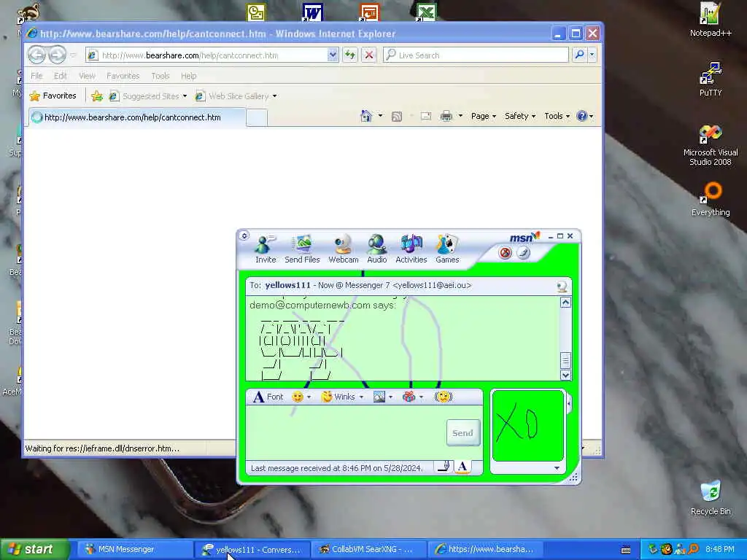This screenshot has height=560, width=747.
Task: Click the Home icon in command bar
Action: click(366, 116)
